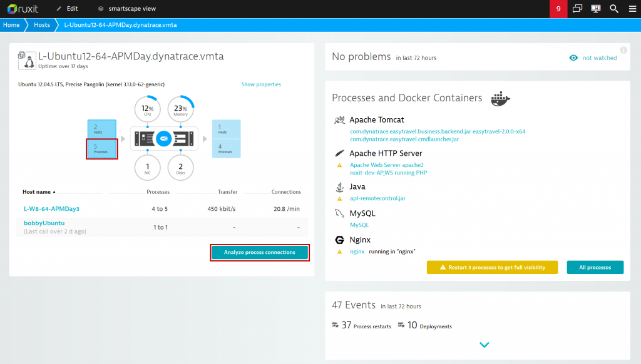Screen dimensions: 641x364
Task: Click the Docker whale icon
Action: click(x=500, y=99)
